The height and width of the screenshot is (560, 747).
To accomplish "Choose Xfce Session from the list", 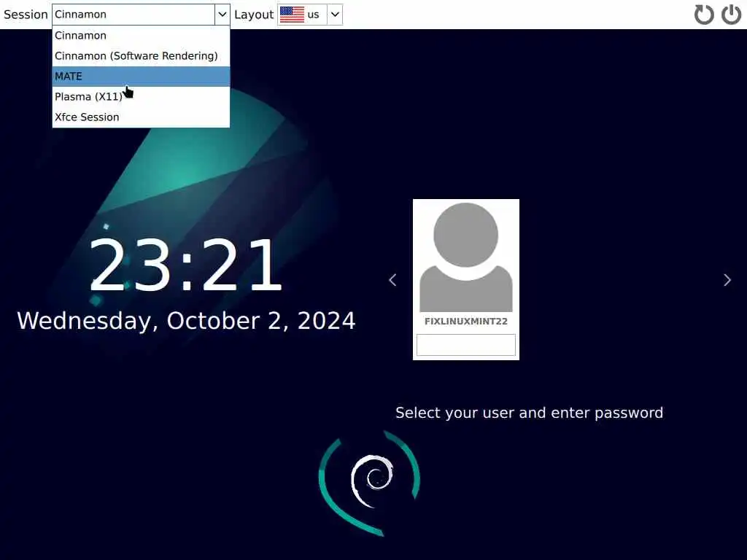I will 141,117.
